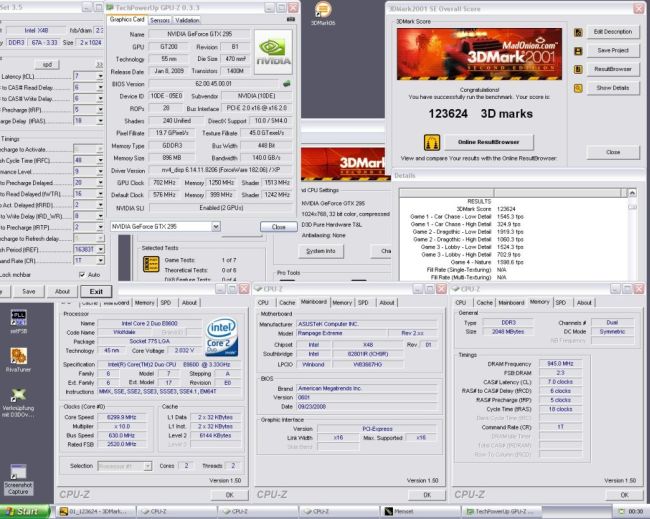Click the ResultBrowser button in 3DMark score window
This screenshot has width=650, height=519.
pos(613,69)
